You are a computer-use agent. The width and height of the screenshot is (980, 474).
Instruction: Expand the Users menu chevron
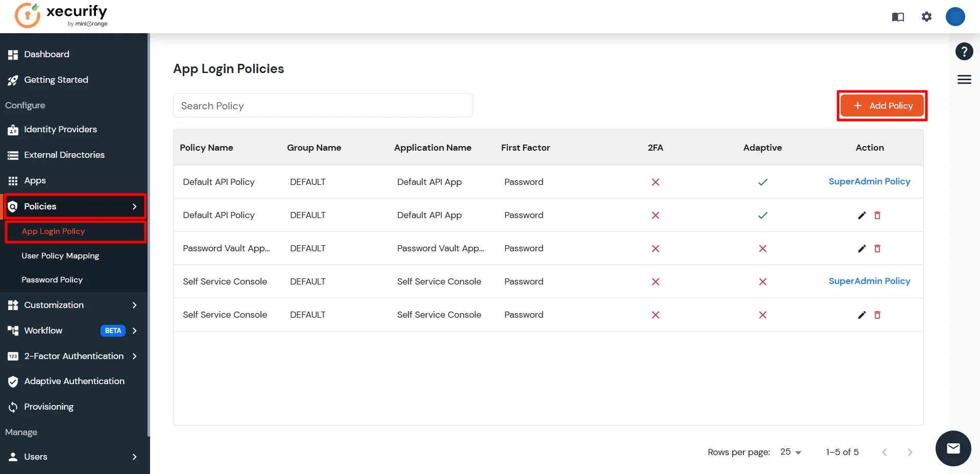(x=135, y=457)
